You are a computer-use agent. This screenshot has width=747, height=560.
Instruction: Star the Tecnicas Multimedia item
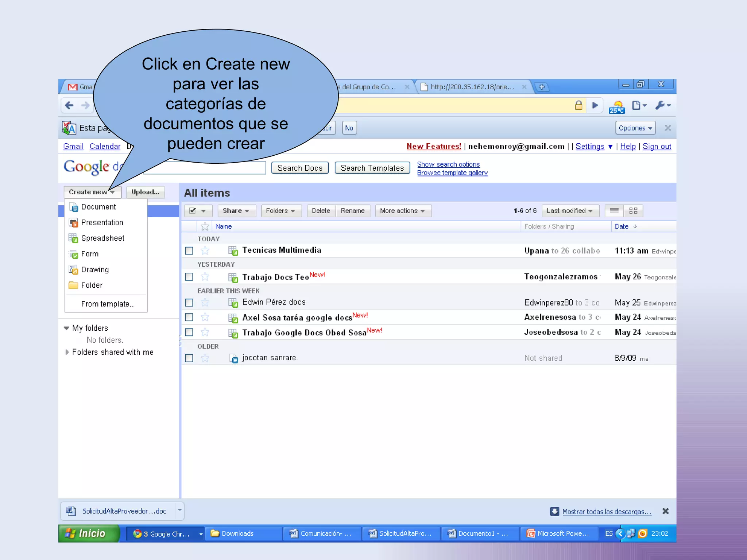point(205,250)
